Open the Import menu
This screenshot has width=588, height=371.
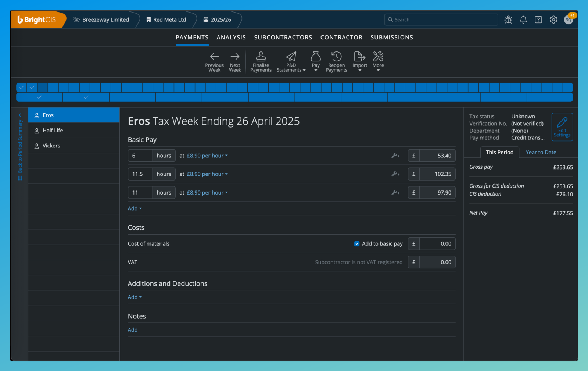click(360, 61)
